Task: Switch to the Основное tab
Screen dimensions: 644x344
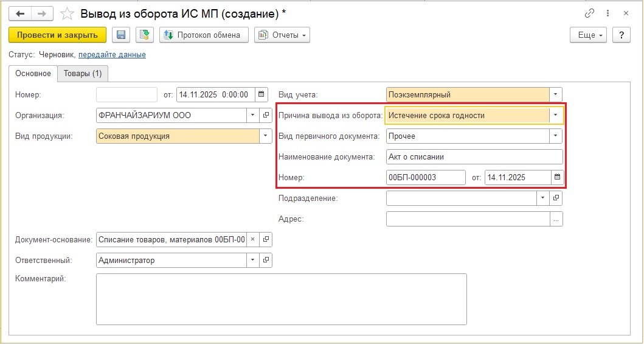Action: click(x=33, y=74)
